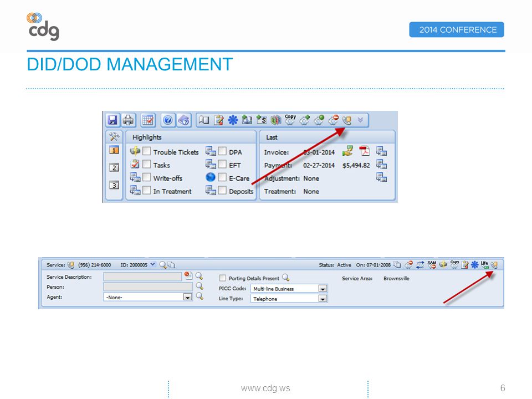Screen dimensions: 532x399
Task: Check the Deposits checkbox
Action: (222, 190)
